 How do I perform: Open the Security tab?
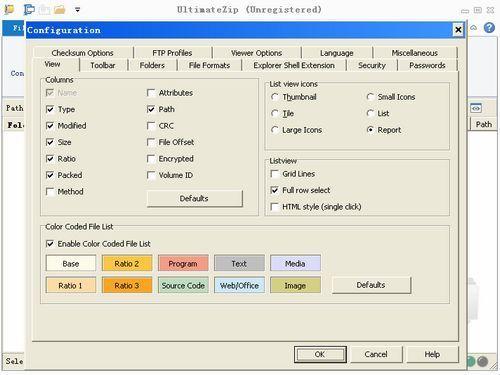point(372,65)
